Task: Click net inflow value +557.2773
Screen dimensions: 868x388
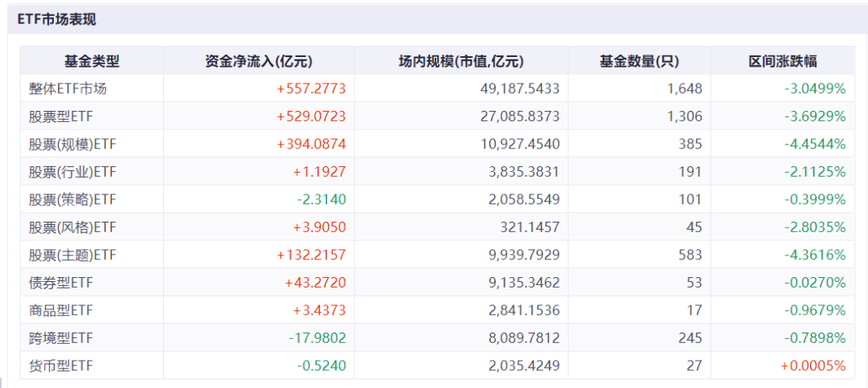Action: coord(312,88)
